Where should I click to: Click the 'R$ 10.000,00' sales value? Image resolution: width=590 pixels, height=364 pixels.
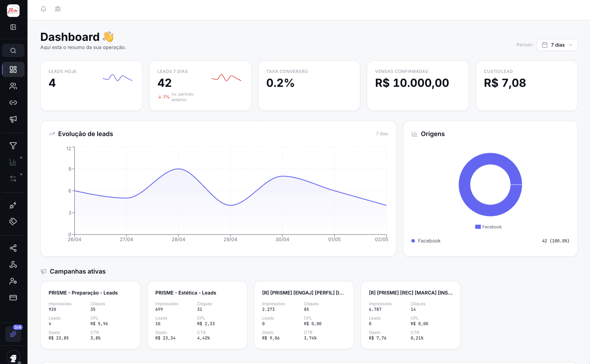click(x=412, y=83)
